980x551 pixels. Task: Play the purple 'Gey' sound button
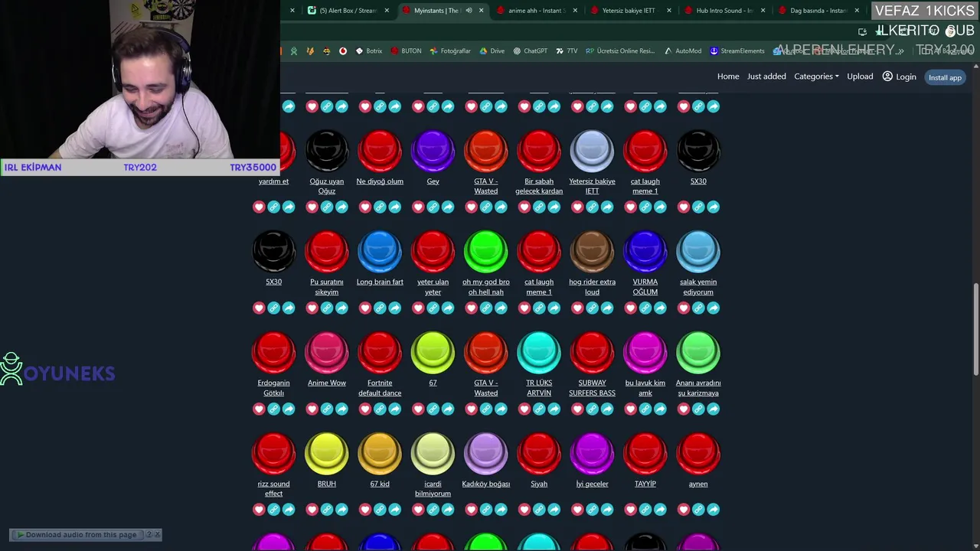click(x=433, y=150)
